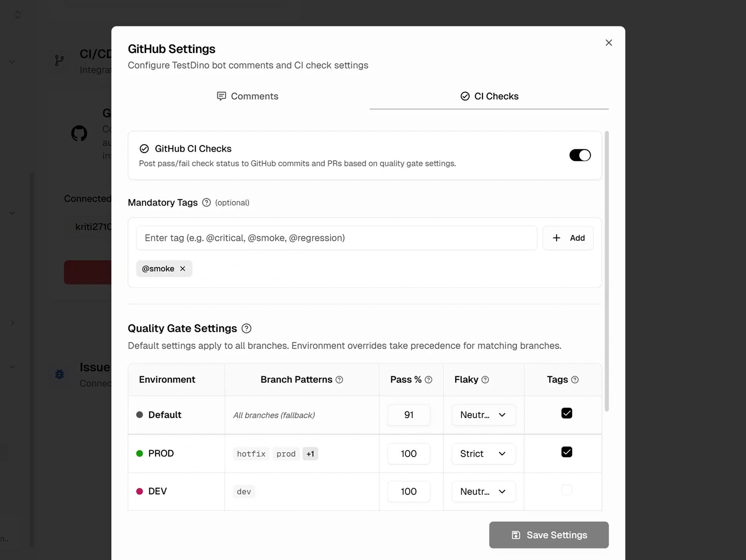Image resolution: width=746 pixels, height=560 pixels.
Task: Uncheck Tags checkbox for PROD row
Action: [567, 452]
